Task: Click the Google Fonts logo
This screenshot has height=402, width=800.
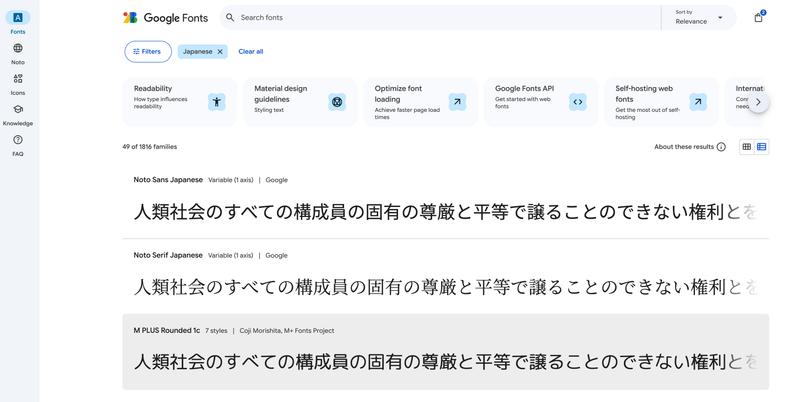Action: point(166,18)
